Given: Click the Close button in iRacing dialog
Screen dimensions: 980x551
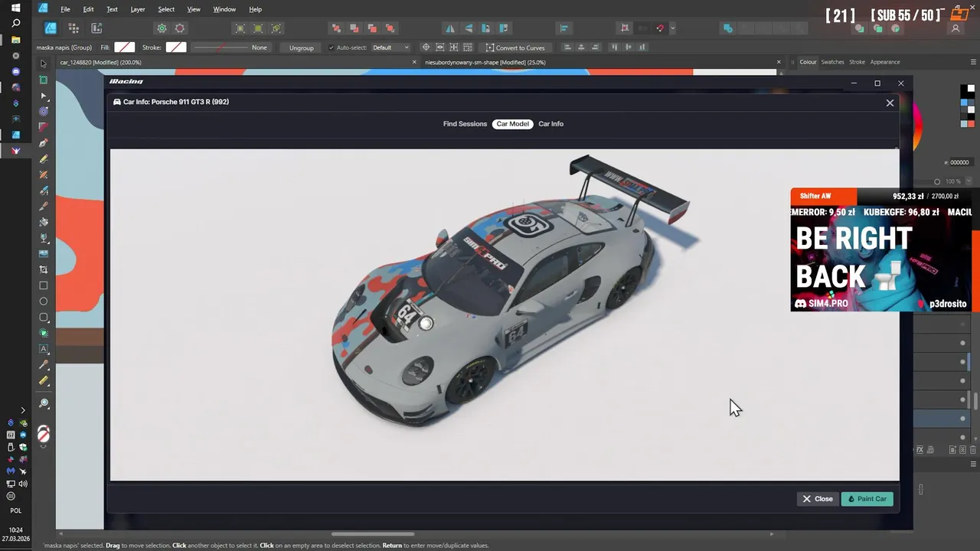Looking at the screenshot, I should click(817, 499).
